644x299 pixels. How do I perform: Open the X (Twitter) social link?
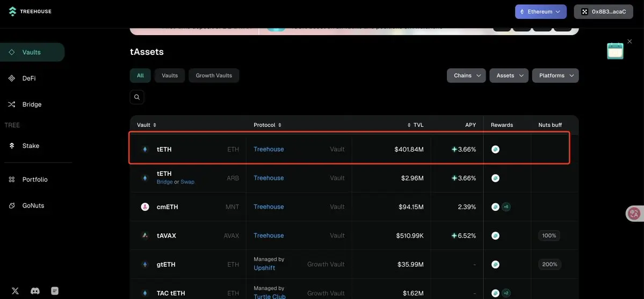[x=15, y=291]
